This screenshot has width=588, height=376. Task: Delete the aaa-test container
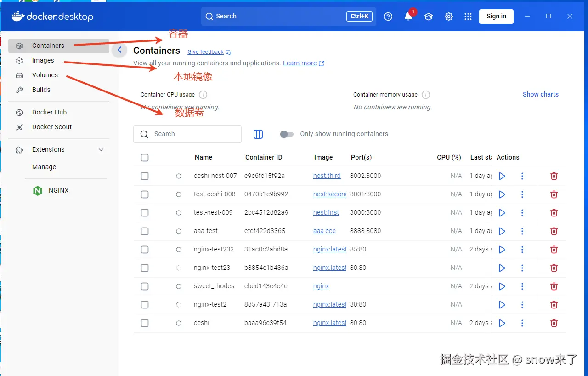(x=554, y=231)
